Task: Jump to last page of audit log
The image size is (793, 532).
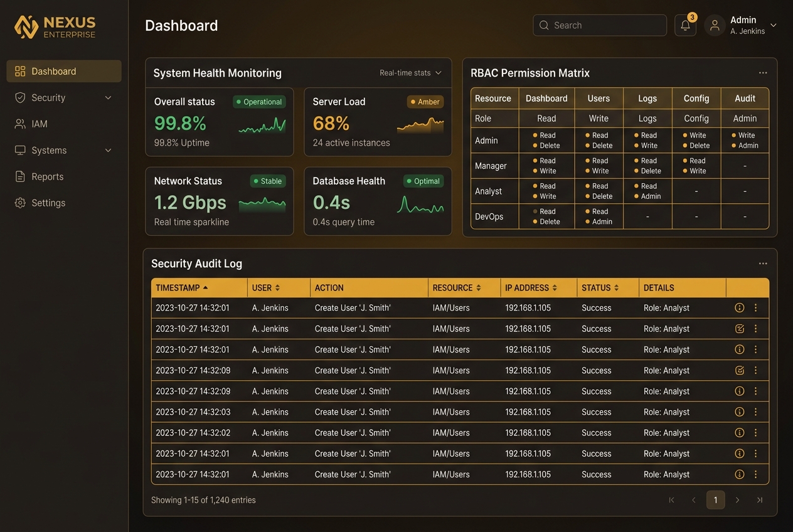Action: (x=760, y=500)
